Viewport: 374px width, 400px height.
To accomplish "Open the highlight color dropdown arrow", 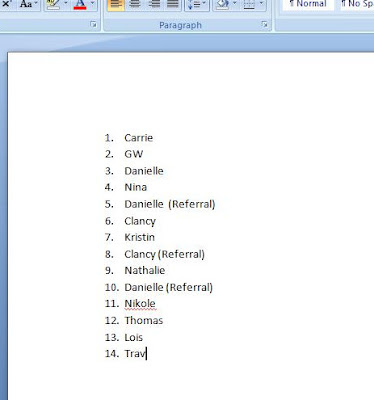I will (x=66, y=3).
